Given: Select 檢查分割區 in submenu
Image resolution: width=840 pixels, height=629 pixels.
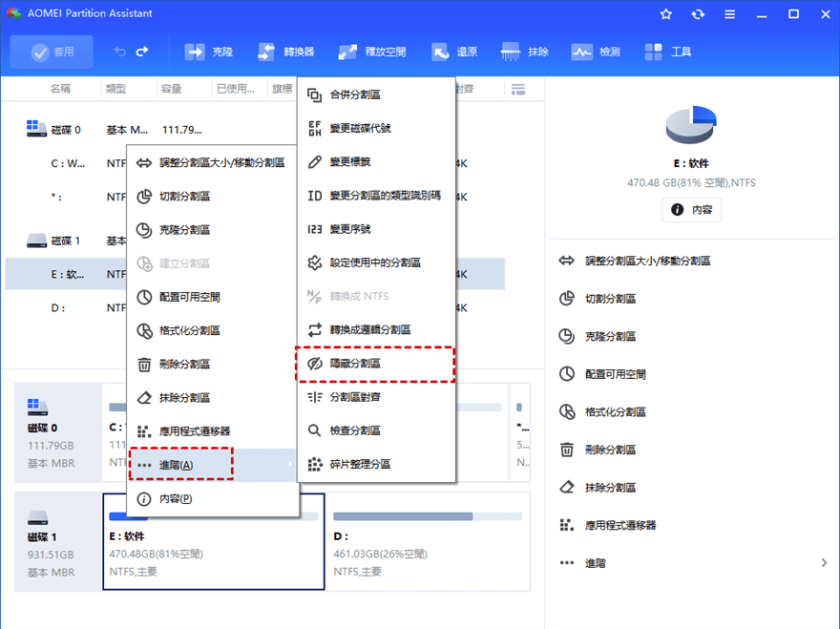Looking at the screenshot, I should pyautogui.click(x=376, y=430).
